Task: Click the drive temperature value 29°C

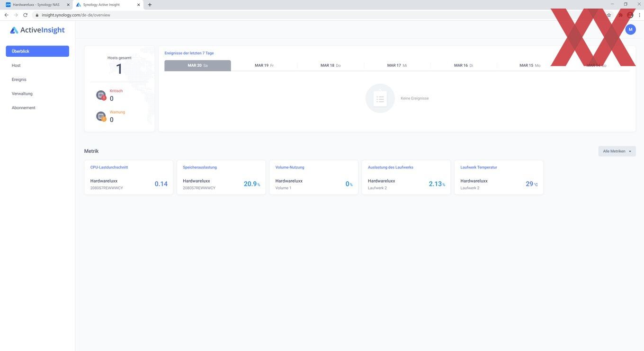Action: coord(532,184)
